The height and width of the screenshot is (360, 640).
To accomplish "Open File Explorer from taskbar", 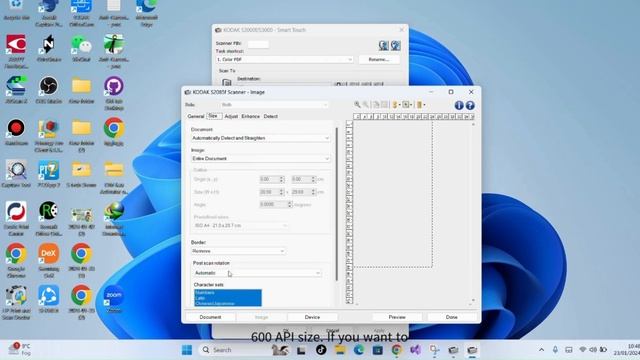I will 340,350.
